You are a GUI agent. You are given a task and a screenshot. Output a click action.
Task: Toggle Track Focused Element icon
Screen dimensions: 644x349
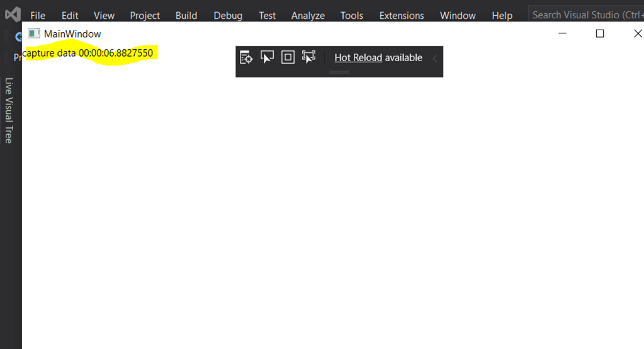coord(308,58)
